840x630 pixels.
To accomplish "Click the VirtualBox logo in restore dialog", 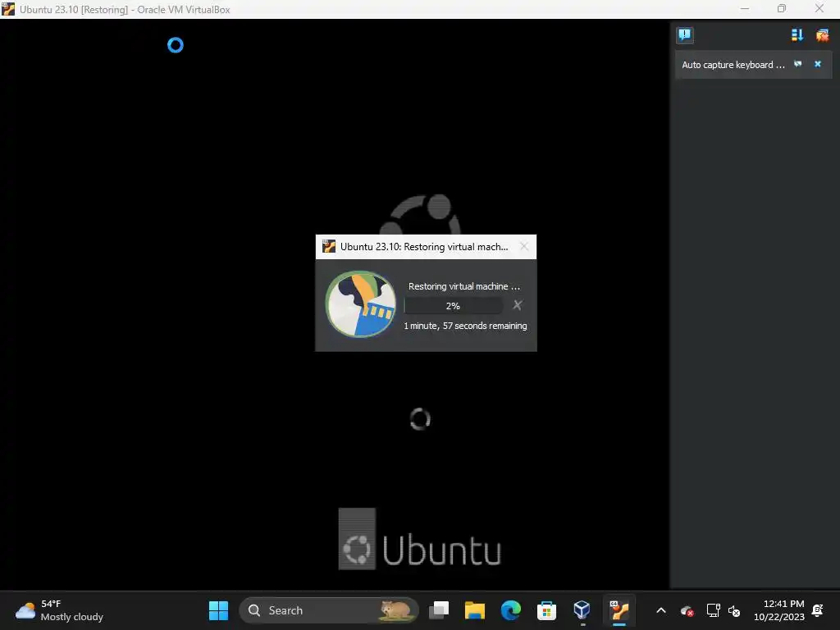I will click(361, 304).
